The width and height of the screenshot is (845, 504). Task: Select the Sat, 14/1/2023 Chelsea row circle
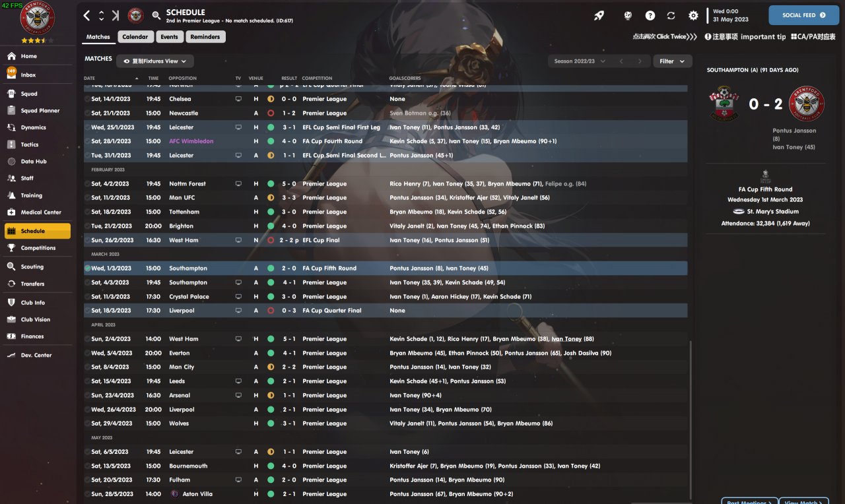pos(87,99)
